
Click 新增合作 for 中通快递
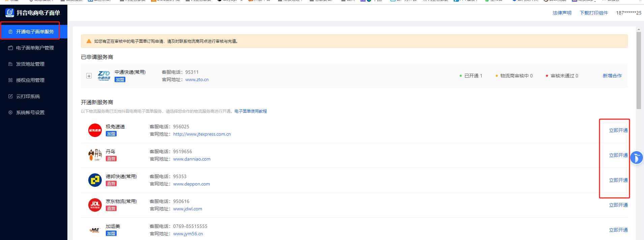(612, 76)
